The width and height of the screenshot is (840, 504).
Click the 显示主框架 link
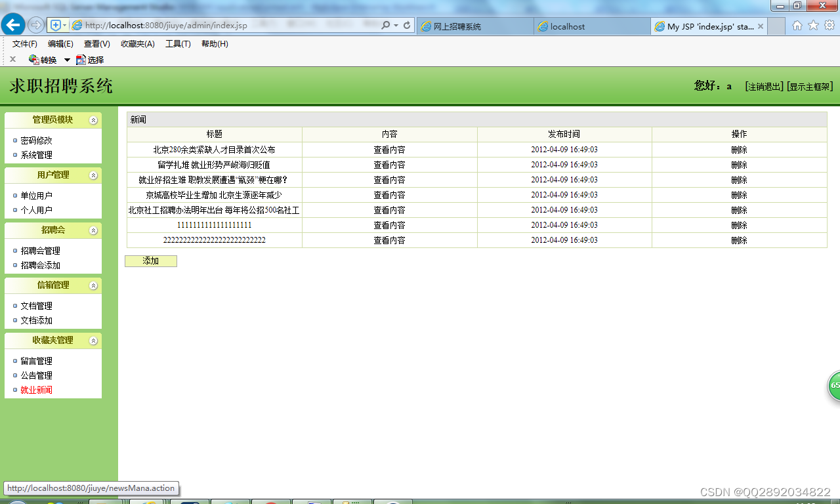[x=810, y=87]
